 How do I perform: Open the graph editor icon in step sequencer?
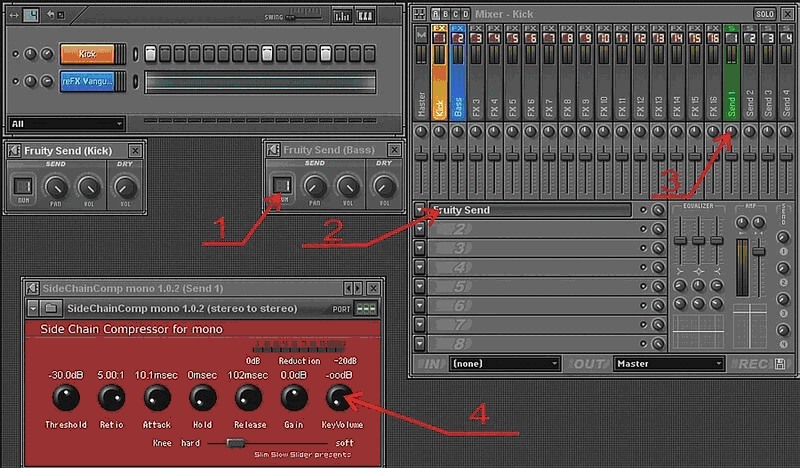pyautogui.click(x=342, y=16)
